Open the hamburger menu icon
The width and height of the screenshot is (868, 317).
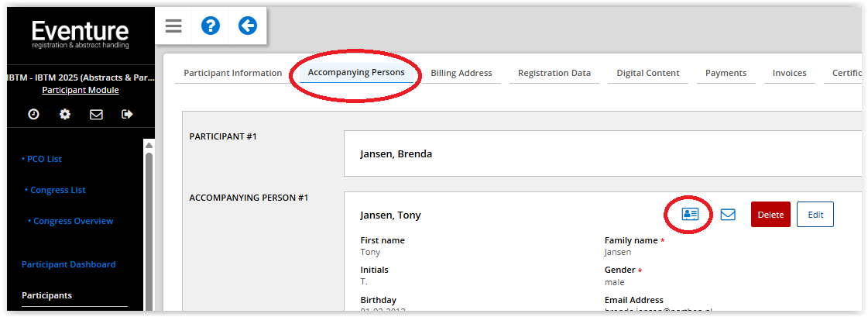pyautogui.click(x=173, y=26)
